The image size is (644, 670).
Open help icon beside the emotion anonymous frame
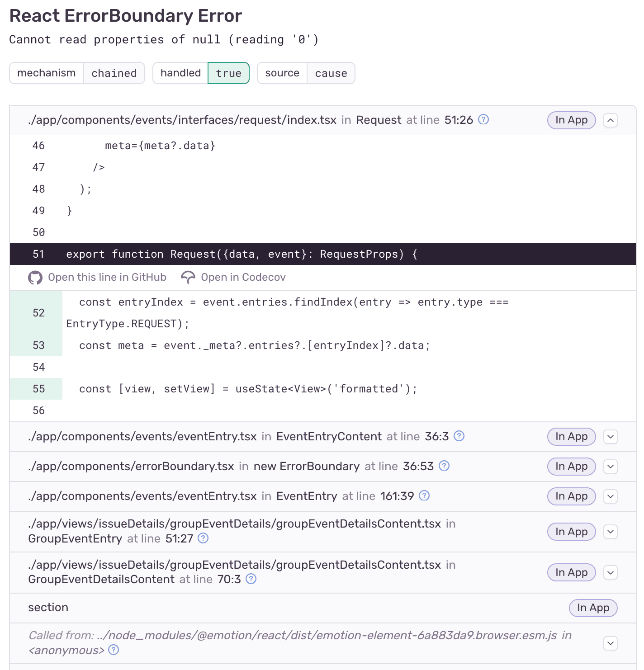tap(114, 650)
